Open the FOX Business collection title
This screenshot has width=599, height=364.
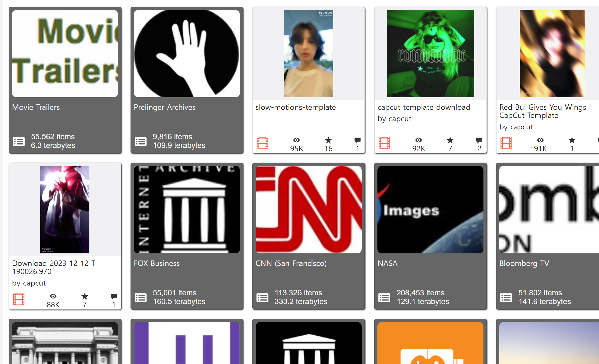pos(157,263)
